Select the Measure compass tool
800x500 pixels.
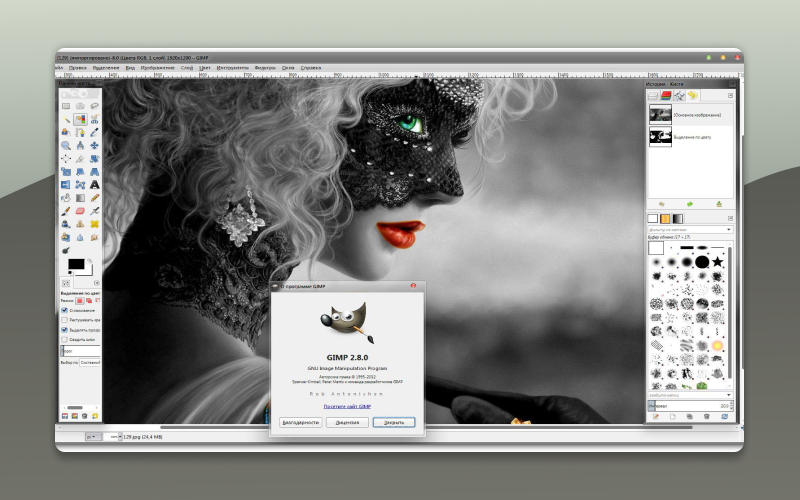pyautogui.click(x=80, y=145)
